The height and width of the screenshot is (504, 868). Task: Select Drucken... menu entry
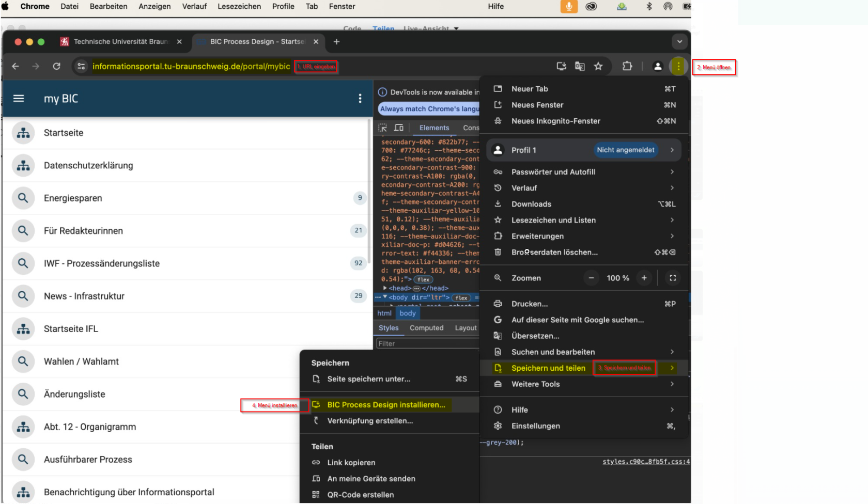pyautogui.click(x=584, y=304)
